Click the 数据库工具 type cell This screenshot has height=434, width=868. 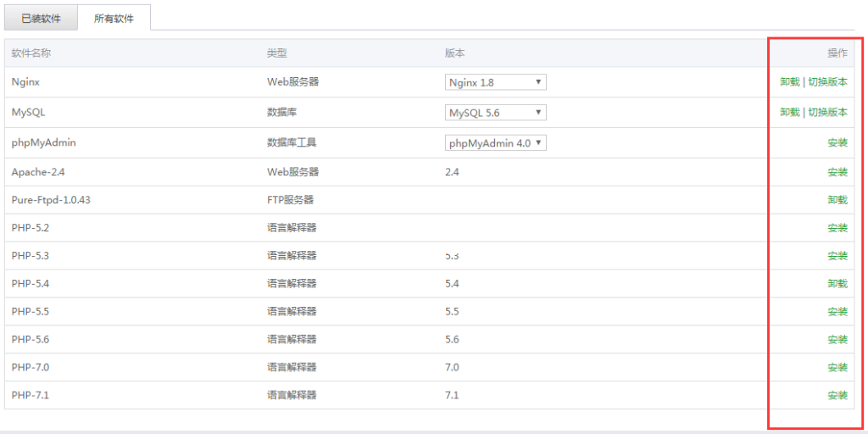pyautogui.click(x=292, y=142)
